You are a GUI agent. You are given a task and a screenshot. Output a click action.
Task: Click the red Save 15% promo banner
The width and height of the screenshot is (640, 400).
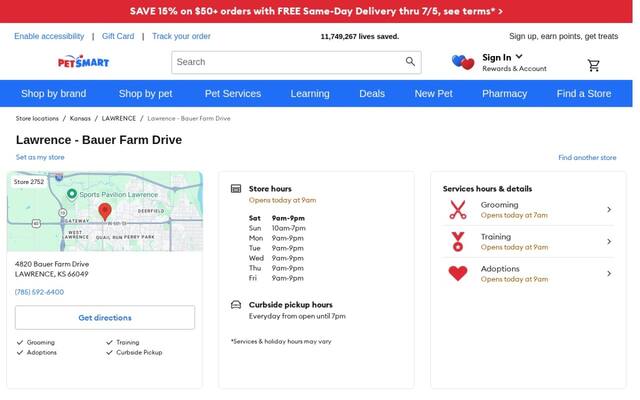coord(316,11)
